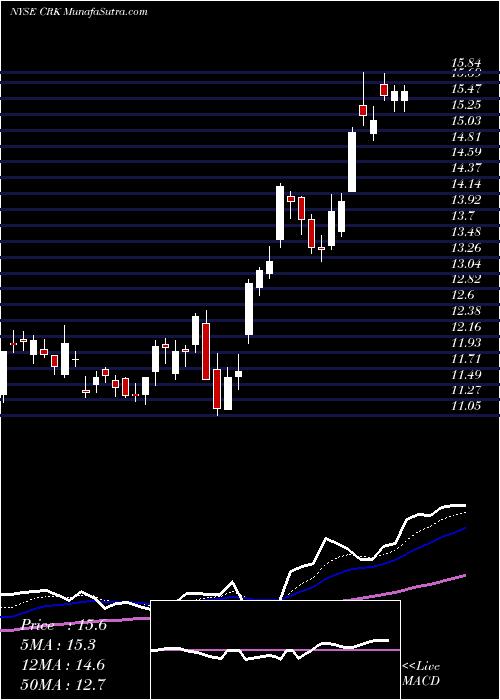Screen dimensions: 500x700
Task: Select the 14.81 price axis label
Action: click(465, 137)
